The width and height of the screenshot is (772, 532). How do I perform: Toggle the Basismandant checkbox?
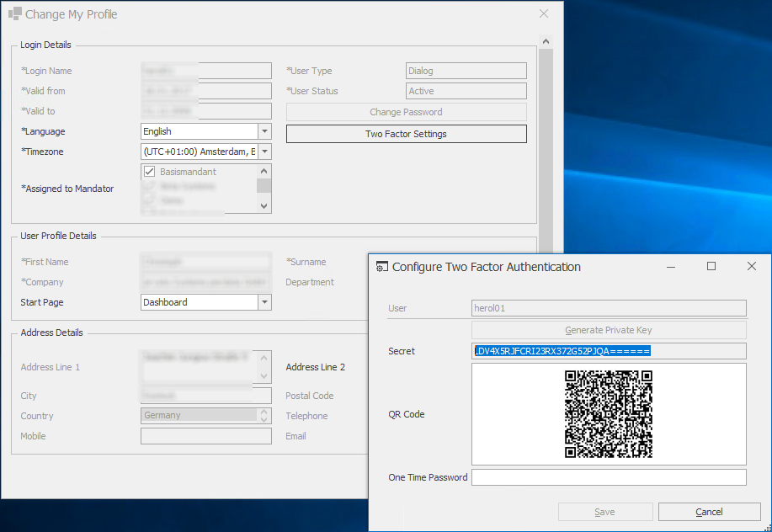pyautogui.click(x=149, y=171)
